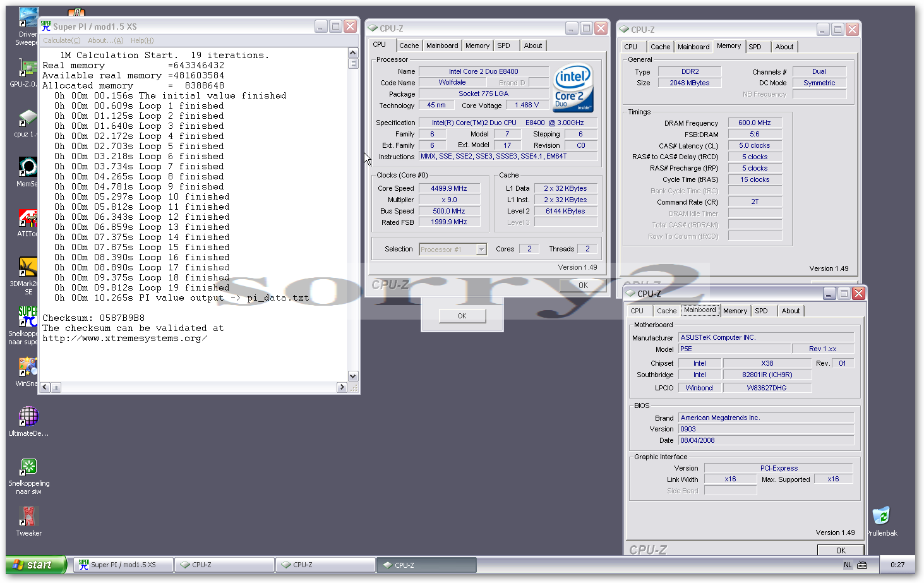The width and height of the screenshot is (924, 583).
Task: Open About tab in the CPU-Z CPU window
Action: pos(532,45)
